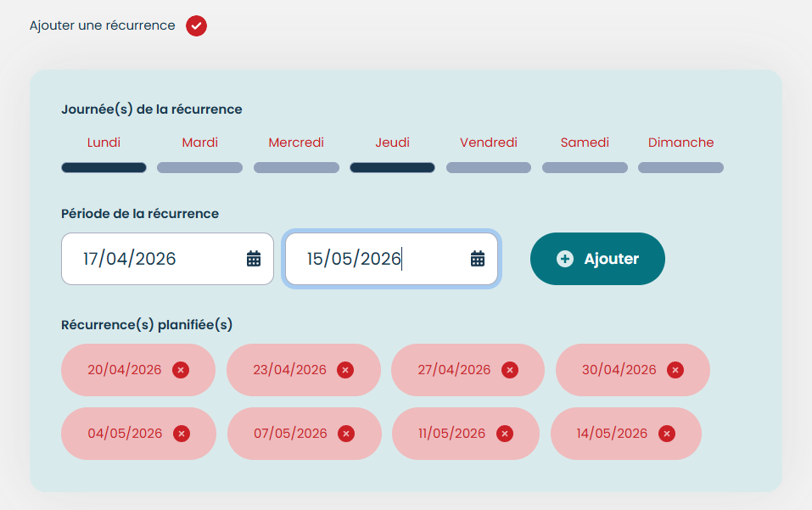Image resolution: width=812 pixels, height=510 pixels.
Task: Select Vendredi as a recurrence day
Action: pos(489,167)
